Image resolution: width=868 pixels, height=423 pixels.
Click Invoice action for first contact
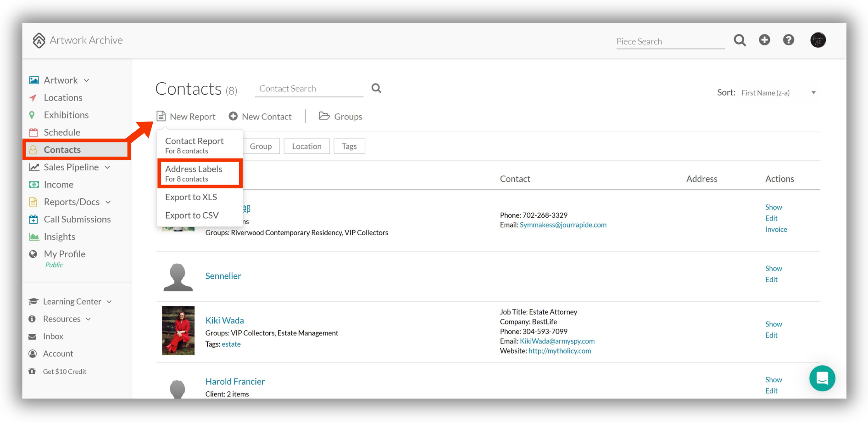776,229
